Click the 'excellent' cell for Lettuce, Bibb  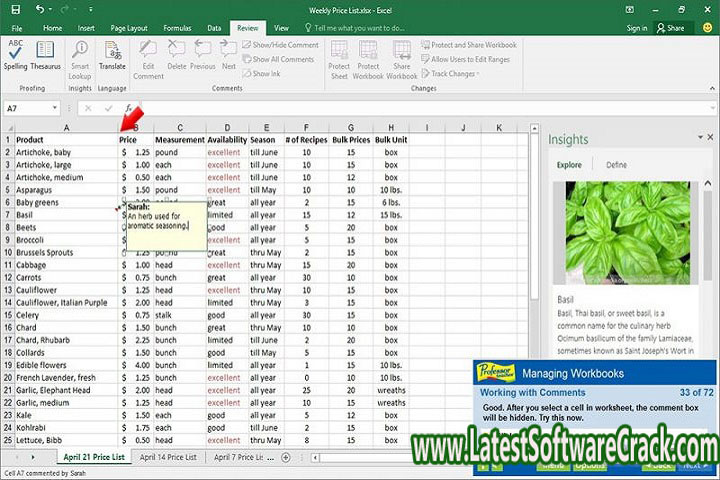[x=227, y=440]
